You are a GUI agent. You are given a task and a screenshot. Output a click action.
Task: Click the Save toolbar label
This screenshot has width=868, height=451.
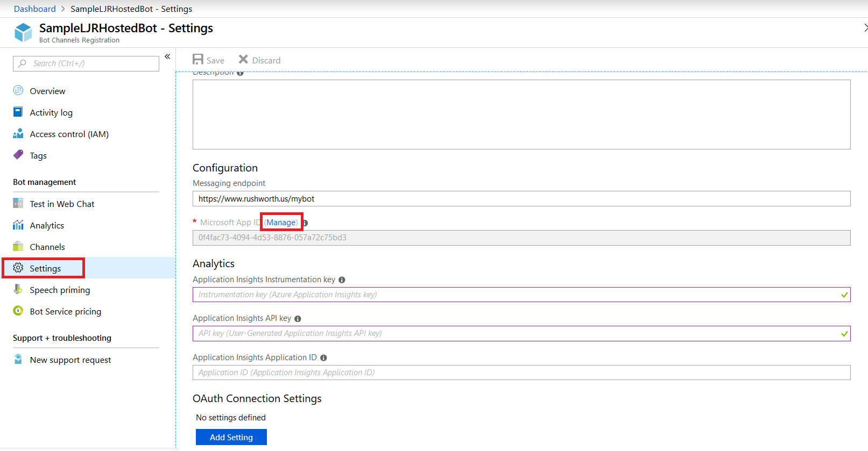[x=215, y=60]
